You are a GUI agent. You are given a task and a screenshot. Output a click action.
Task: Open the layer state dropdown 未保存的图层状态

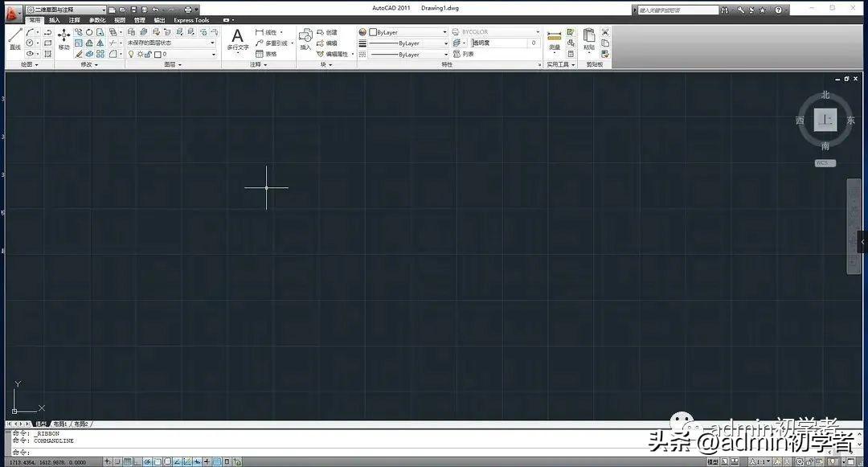171,43
